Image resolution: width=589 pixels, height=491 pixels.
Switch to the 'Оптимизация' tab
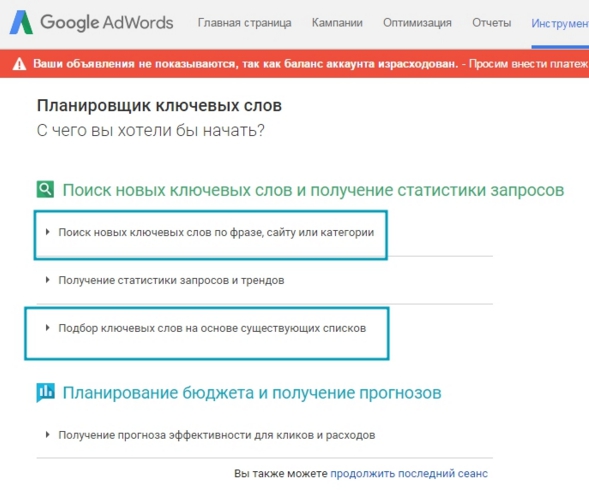[x=417, y=23]
